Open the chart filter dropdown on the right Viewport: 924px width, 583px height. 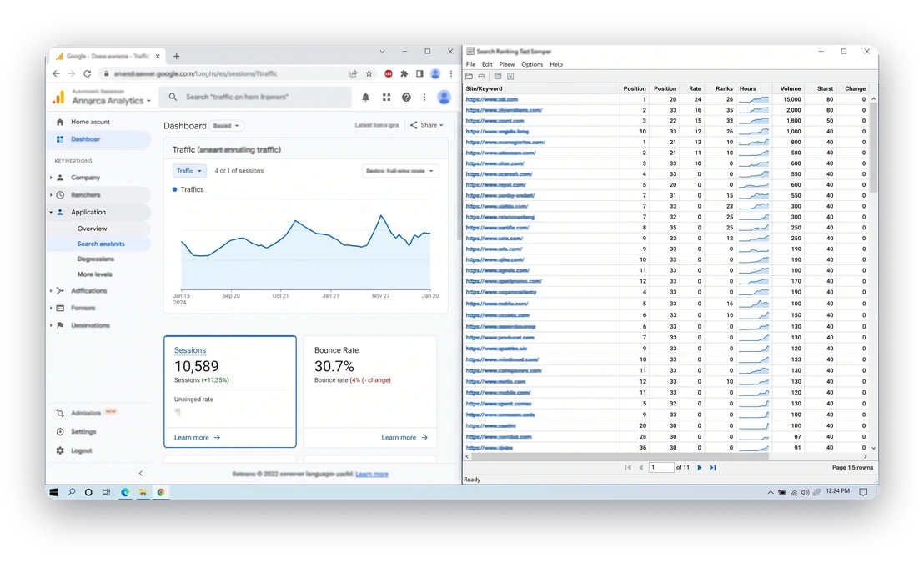click(399, 171)
